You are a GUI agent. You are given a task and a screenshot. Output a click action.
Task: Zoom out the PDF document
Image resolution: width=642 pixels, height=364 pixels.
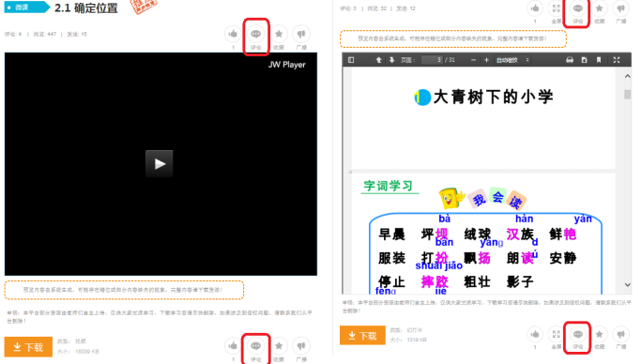point(473,60)
